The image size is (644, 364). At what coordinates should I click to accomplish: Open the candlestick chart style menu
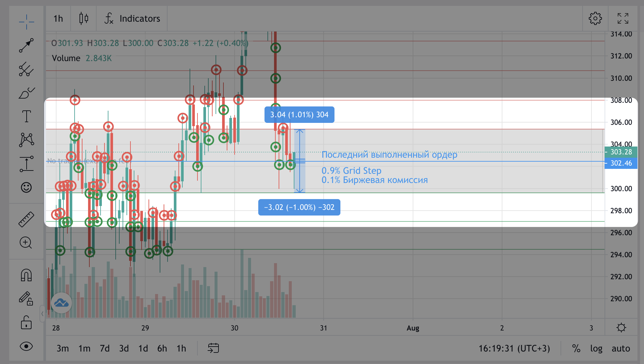click(x=84, y=19)
